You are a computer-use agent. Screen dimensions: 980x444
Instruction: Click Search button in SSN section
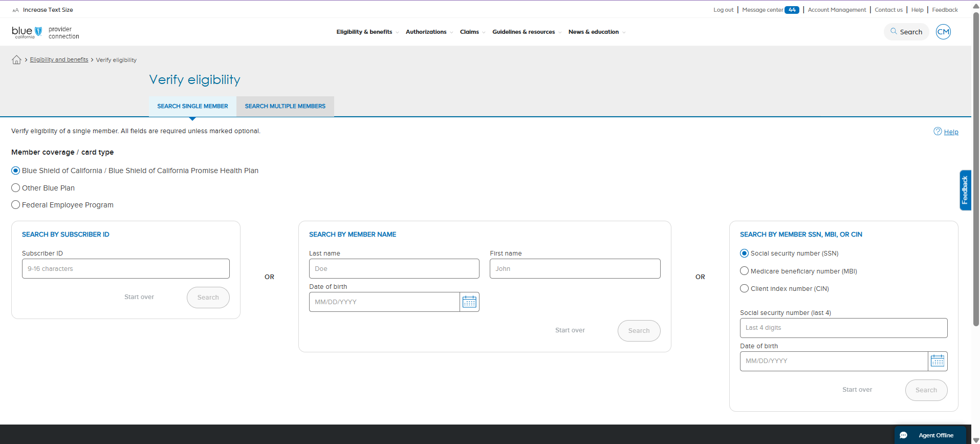pyautogui.click(x=926, y=390)
